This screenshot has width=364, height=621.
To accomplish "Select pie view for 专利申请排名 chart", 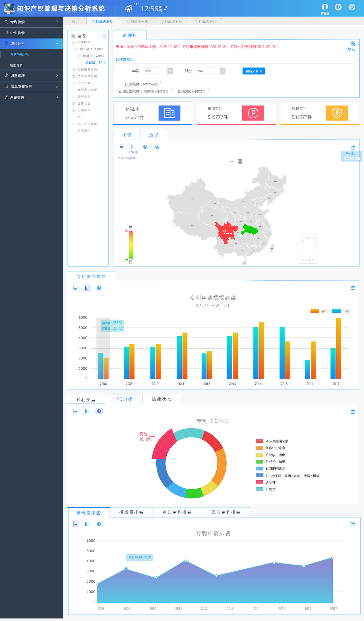I will pyautogui.click(x=99, y=524).
